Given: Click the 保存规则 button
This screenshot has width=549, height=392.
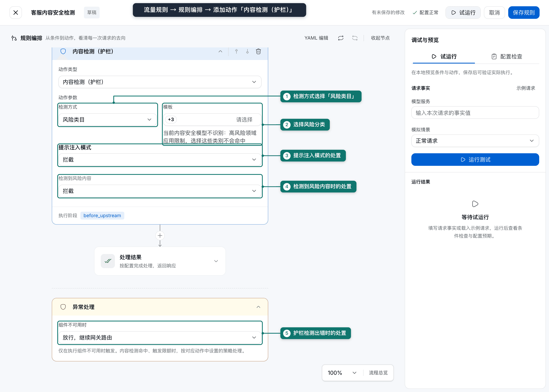Looking at the screenshot, I should point(524,13).
